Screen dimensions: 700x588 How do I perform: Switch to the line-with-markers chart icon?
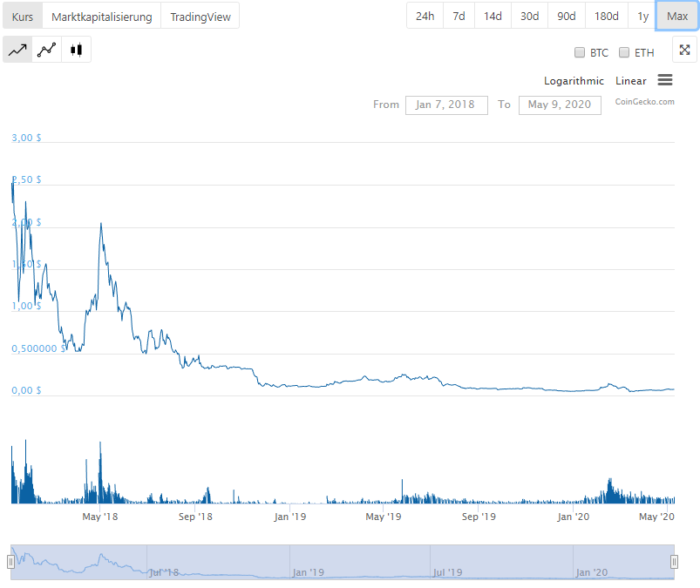47,51
